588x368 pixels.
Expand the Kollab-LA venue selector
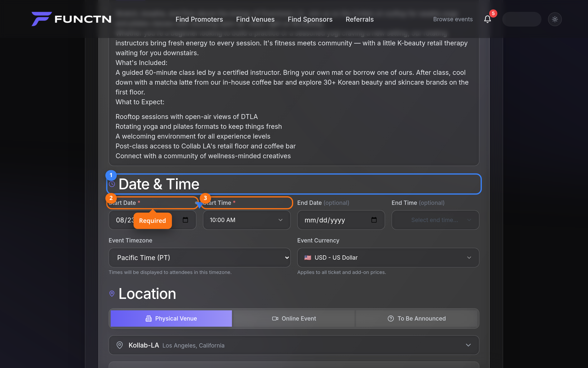coord(294,345)
